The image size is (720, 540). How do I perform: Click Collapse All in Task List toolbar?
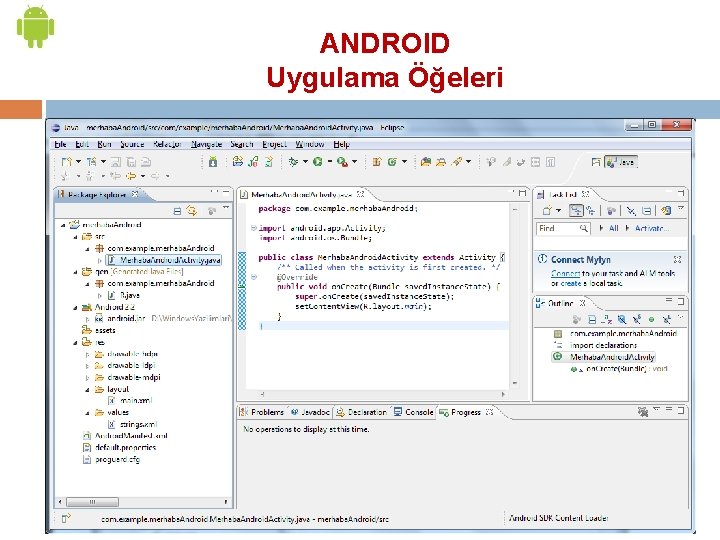point(647,211)
